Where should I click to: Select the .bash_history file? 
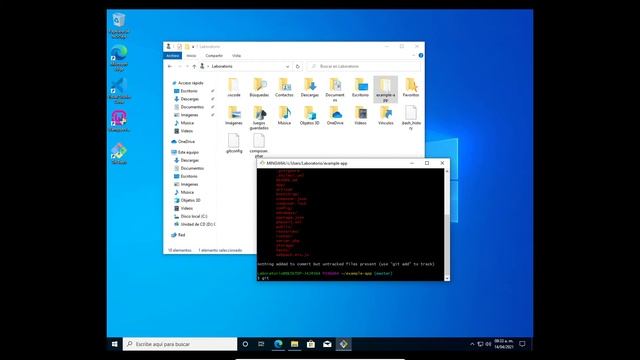click(411, 118)
